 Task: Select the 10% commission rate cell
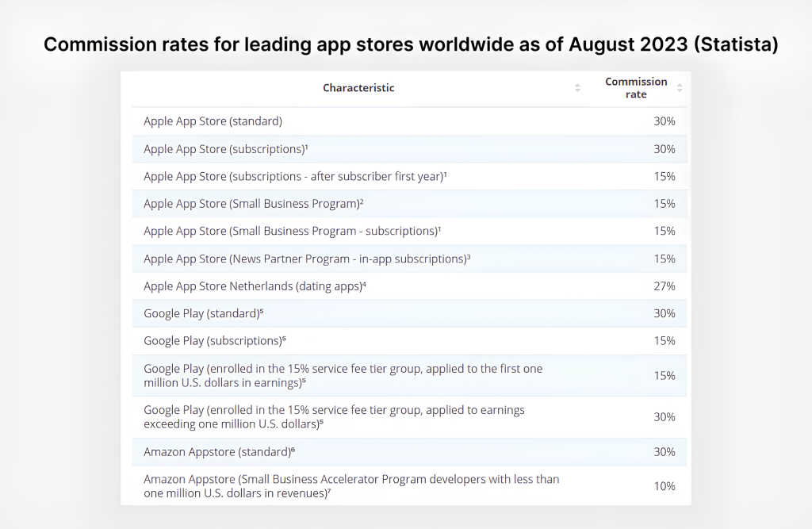[x=665, y=486]
